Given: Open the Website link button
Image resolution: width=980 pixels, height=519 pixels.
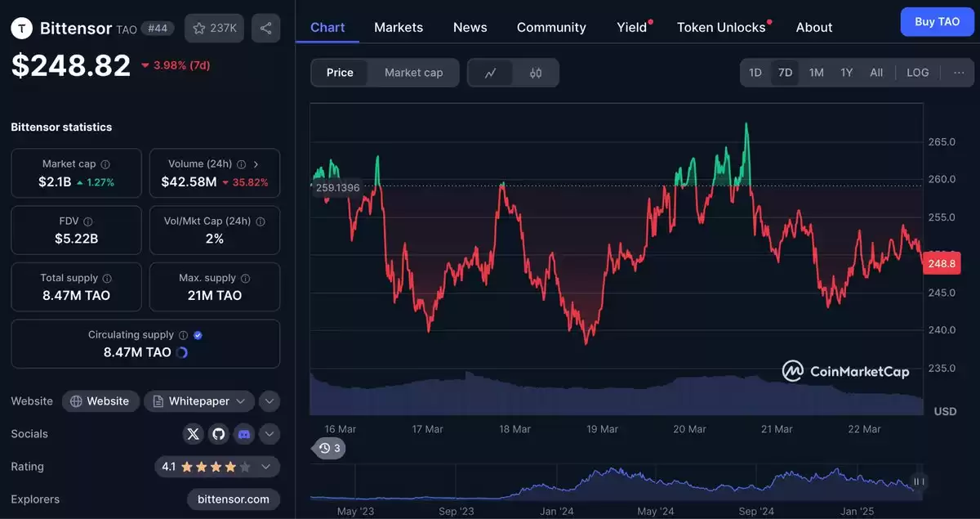Looking at the screenshot, I should click(x=101, y=401).
